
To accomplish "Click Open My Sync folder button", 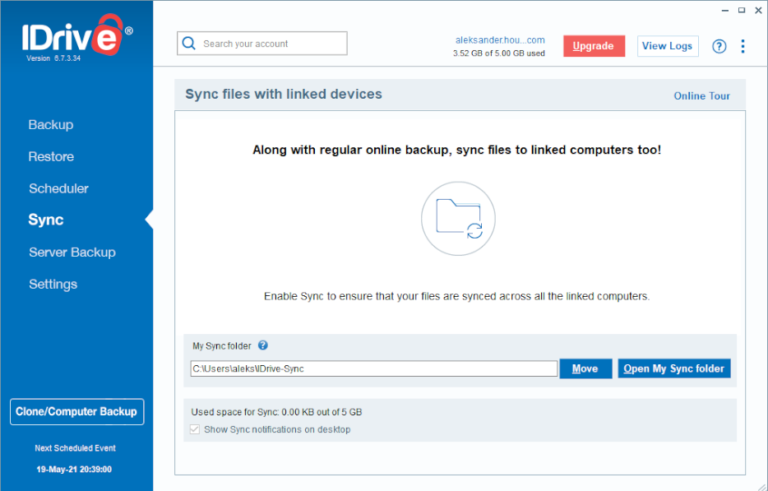I will click(x=674, y=368).
